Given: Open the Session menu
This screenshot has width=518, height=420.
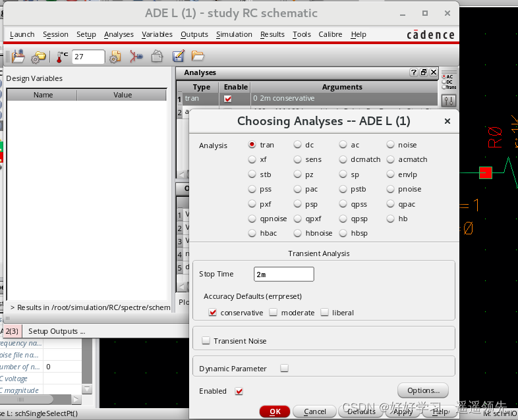Looking at the screenshot, I should tap(55, 34).
